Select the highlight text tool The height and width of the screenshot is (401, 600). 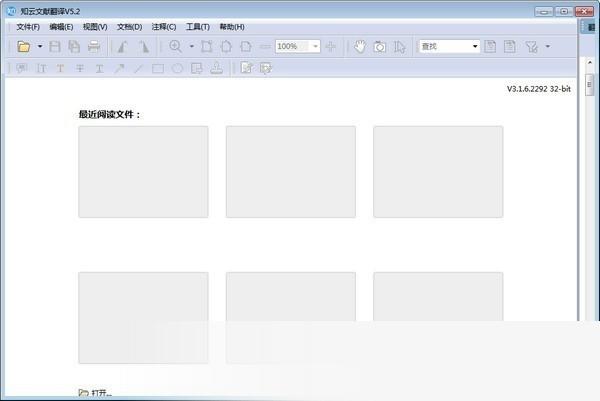click(x=60, y=68)
